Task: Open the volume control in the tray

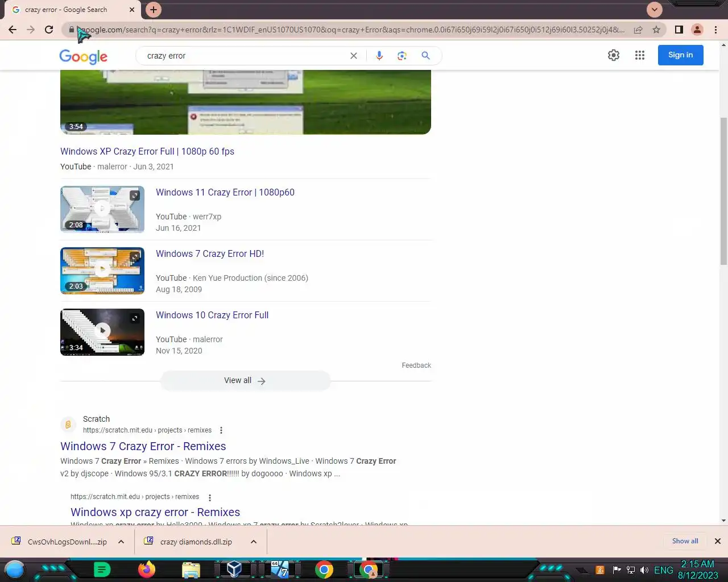Action: coord(644,570)
